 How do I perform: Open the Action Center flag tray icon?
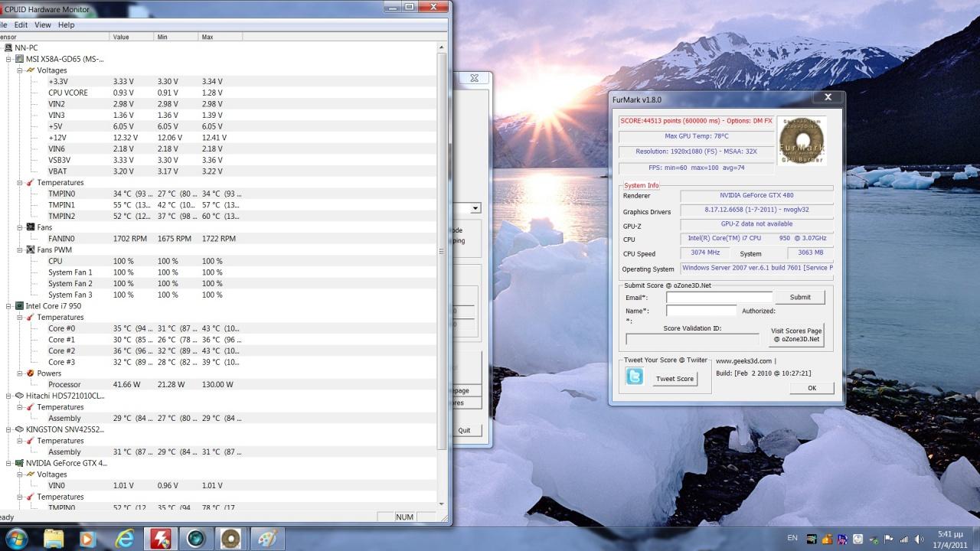pos(888,539)
